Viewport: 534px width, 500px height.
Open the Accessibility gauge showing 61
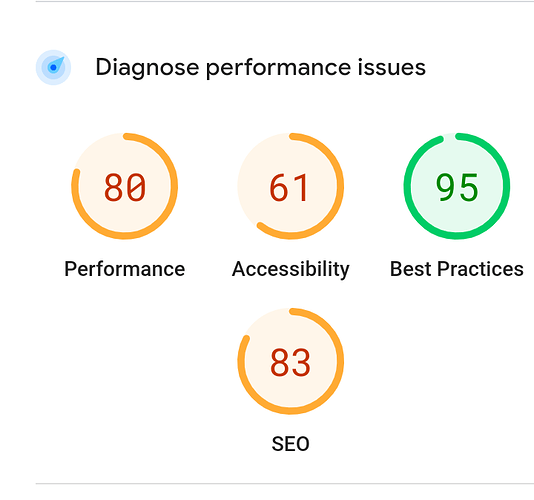click(290, 186)
